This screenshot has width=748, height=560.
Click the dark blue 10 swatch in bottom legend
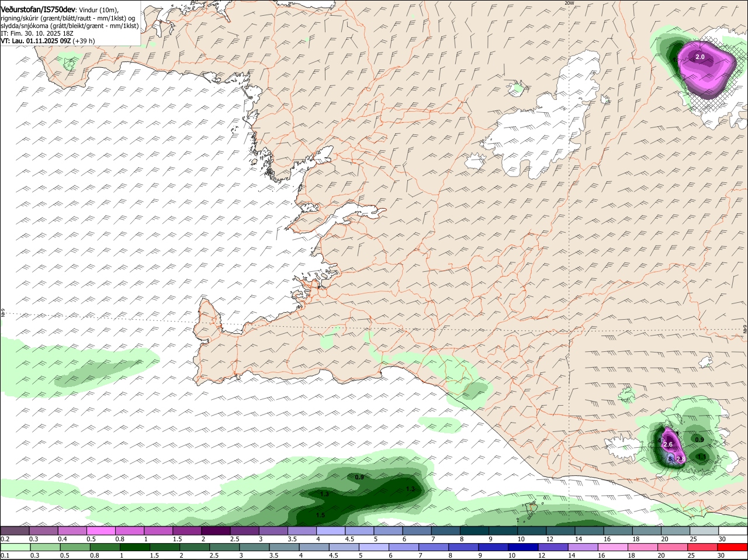click(x=524, y=547)
